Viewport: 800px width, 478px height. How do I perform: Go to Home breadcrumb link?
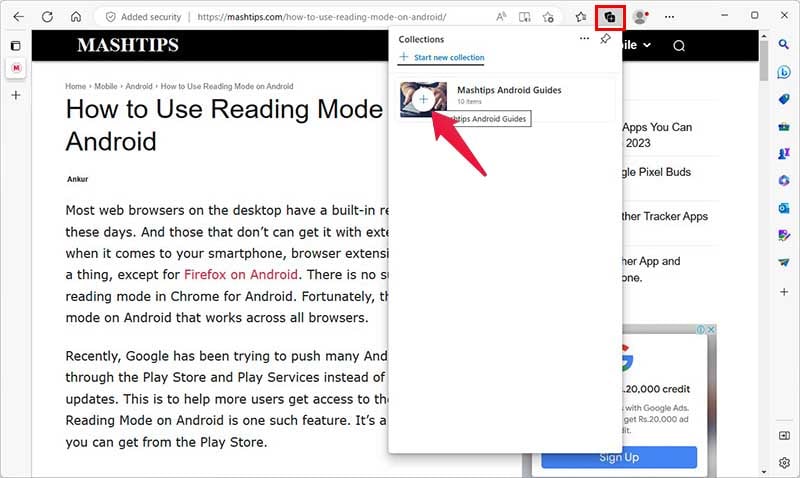click(76, 86)
